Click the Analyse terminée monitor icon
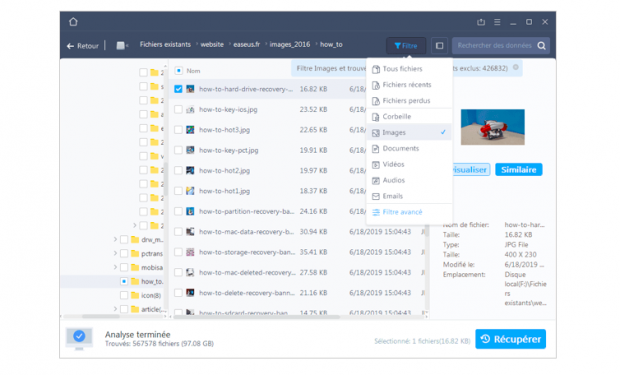Viewport: 620px width, 375px height. tap(79, 339)
